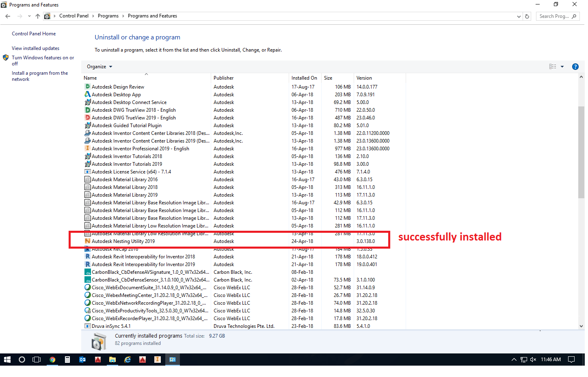588x377 pixels.
Task: Click the Search Programs and Features box
Action: 558,16
